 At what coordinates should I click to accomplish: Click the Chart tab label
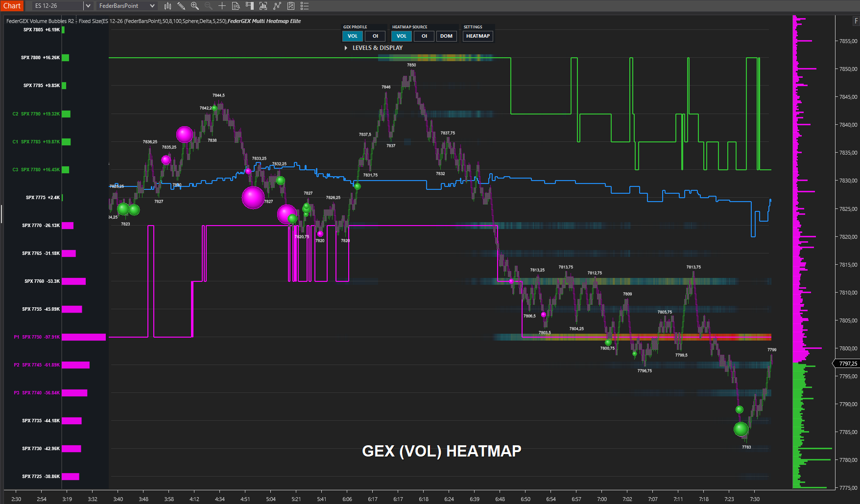(x=12, y=6)
